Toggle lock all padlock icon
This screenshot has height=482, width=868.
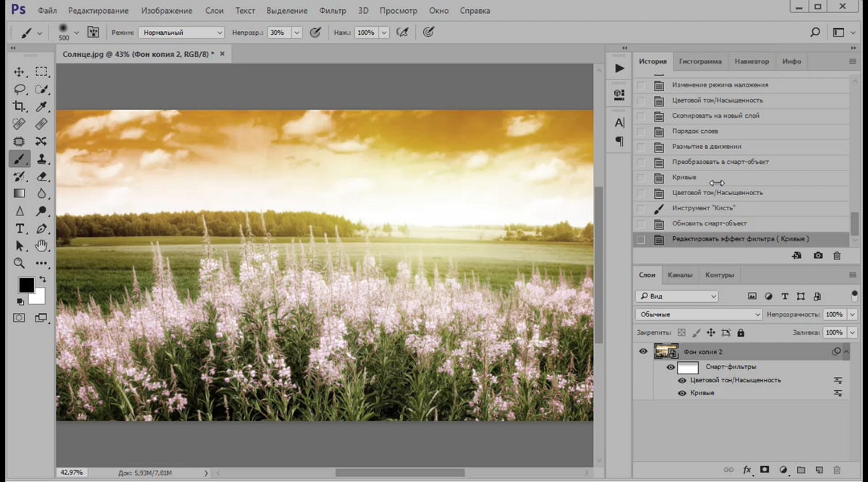(x=741, y=333)
